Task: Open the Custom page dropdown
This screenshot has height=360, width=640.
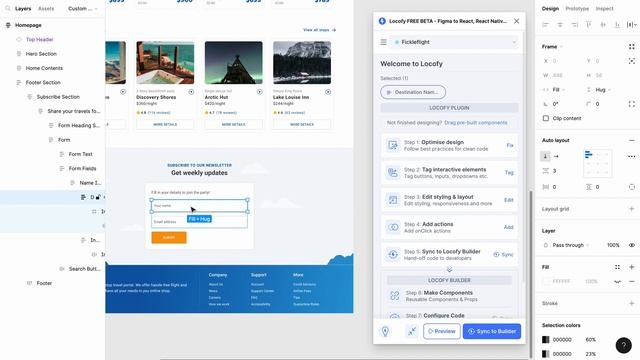Action: (82, 9)
